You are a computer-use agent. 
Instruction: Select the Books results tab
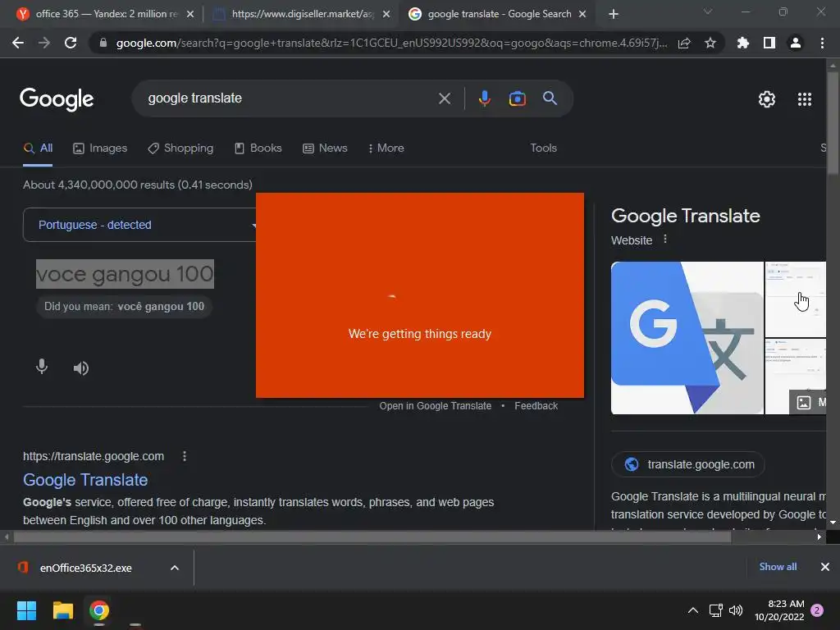[258, 148]
